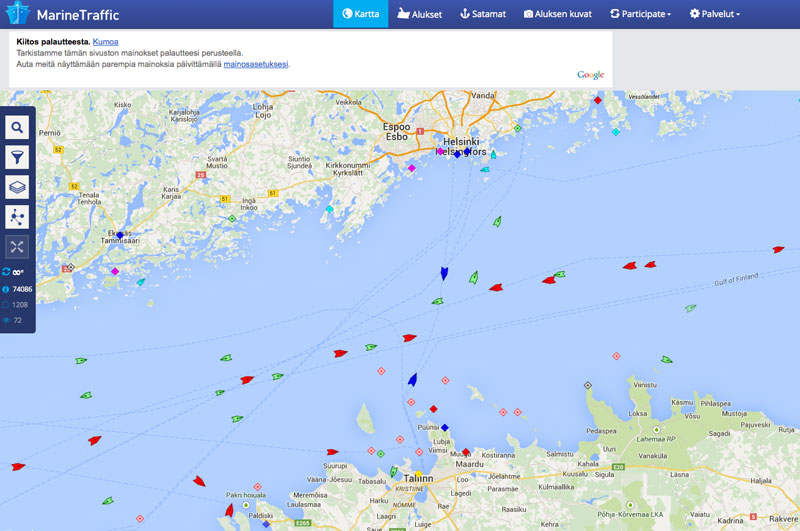Open the vessel search magnifier tool

point(17,128)
